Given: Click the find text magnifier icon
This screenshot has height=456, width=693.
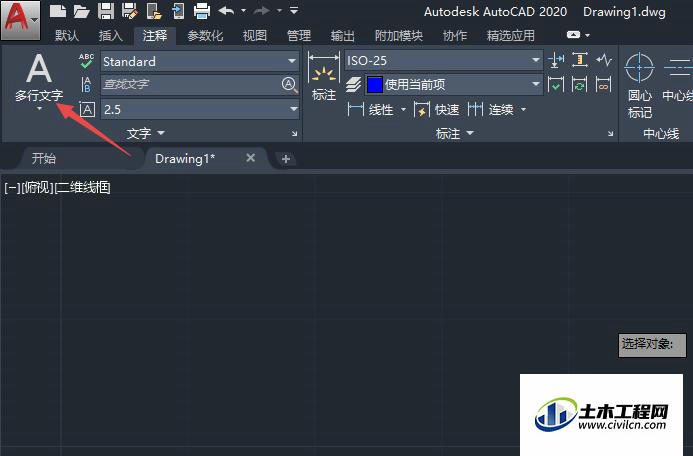Looking at the screenshot, I should (x=289, y=84).
